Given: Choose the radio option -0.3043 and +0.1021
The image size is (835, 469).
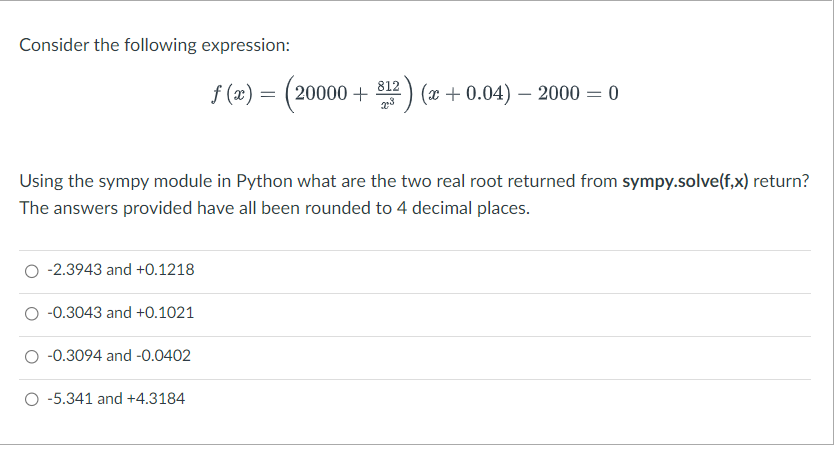Looking at the screenshot, I should point(31,314).
